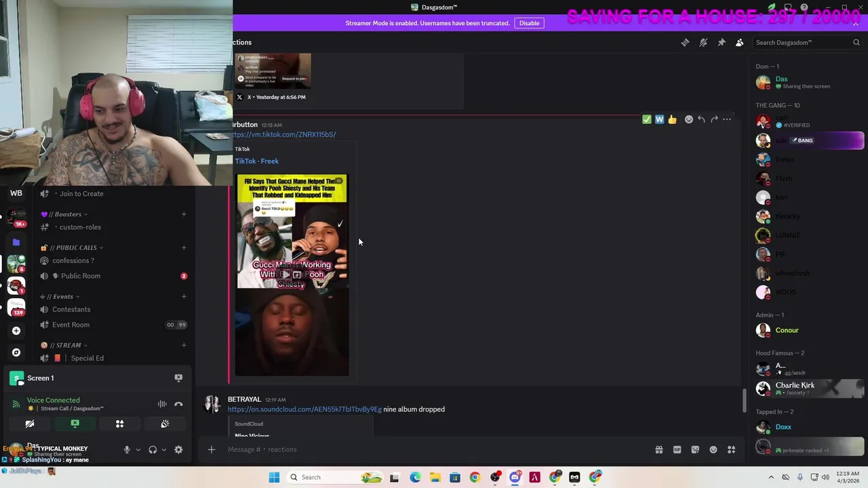Image resolution: width=868 pixels, height=488 pixels.
Task: Open Discover servers compass icon
Action: point(16,352)
